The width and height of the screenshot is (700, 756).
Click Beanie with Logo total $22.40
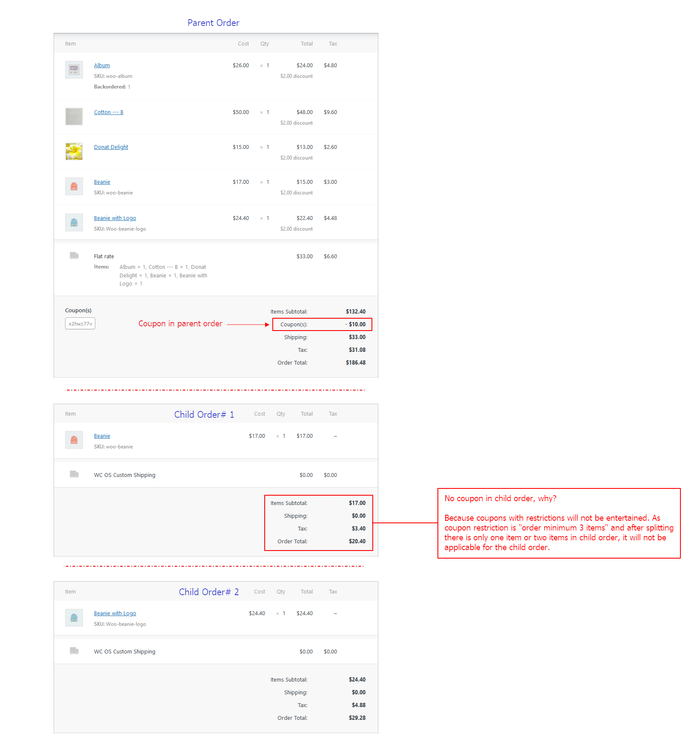pos(305,218)
